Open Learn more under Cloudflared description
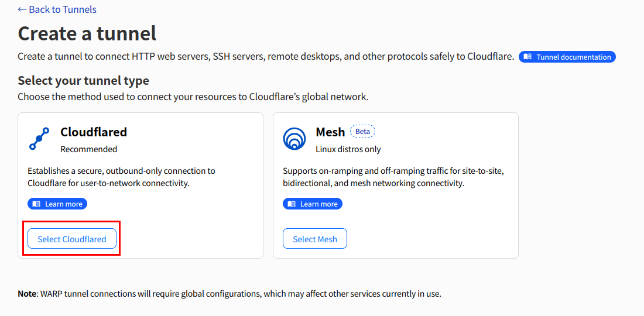Image resolution: width=644 pixels, height=316 pixels. click(57, 204)
